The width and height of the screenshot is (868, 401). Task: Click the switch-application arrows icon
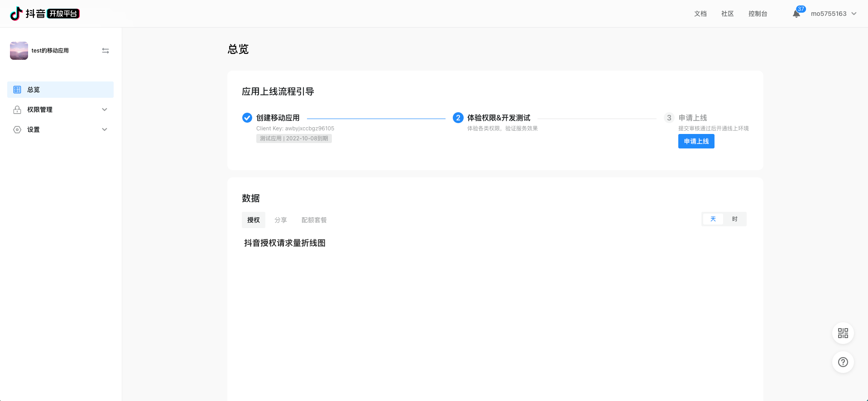click(x=106, y=51)
